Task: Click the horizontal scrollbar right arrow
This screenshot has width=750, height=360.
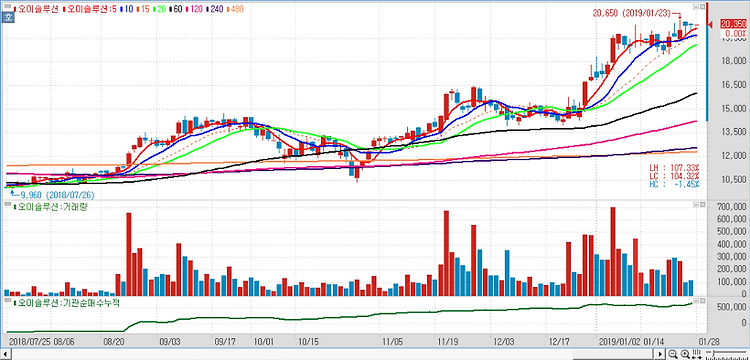Action: pyautogui.click(x=660, y=354)
